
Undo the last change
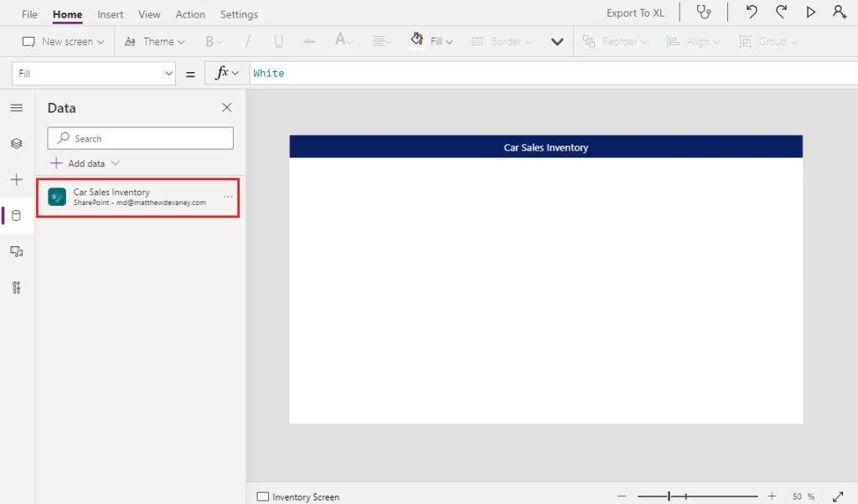tap(752, 12)
